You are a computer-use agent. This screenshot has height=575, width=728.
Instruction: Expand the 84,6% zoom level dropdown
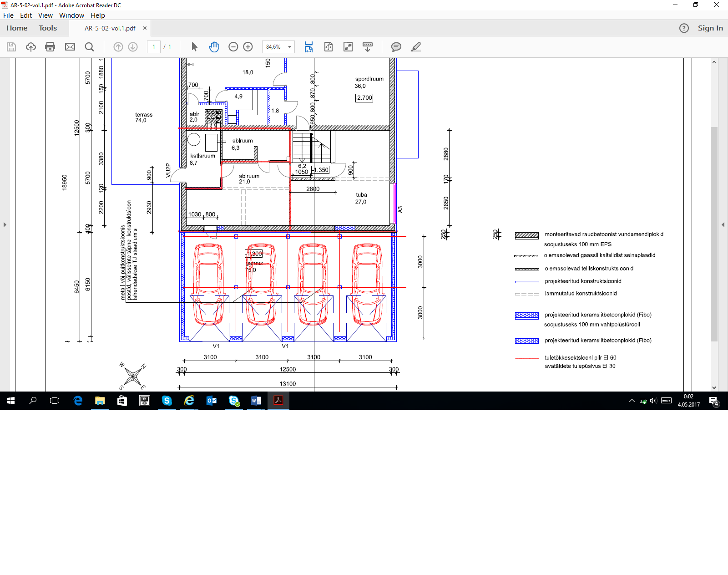(x=289, y=47)
